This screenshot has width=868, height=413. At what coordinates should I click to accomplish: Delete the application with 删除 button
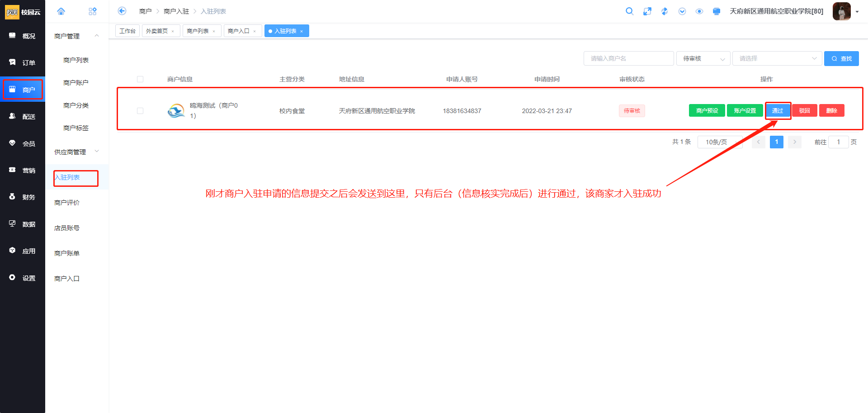point(832,110)
